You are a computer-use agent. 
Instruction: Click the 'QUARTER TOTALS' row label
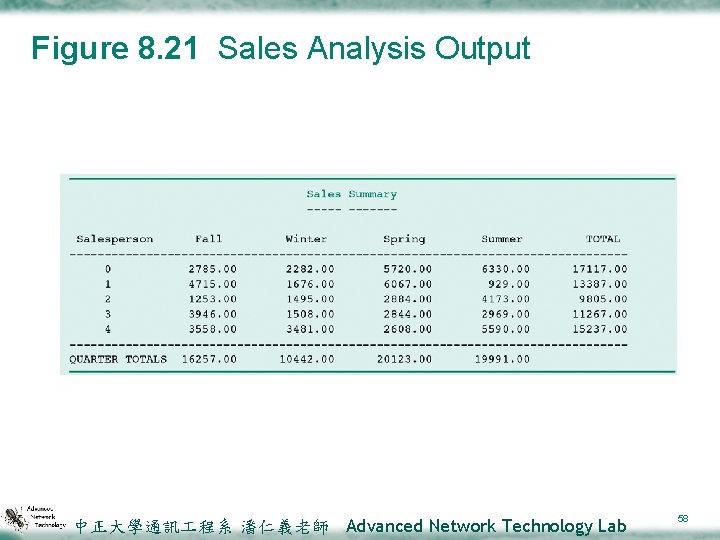[118, 359]
